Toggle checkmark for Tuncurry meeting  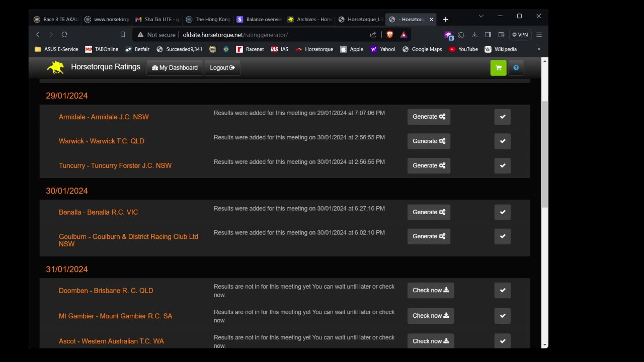click(503, 165)
